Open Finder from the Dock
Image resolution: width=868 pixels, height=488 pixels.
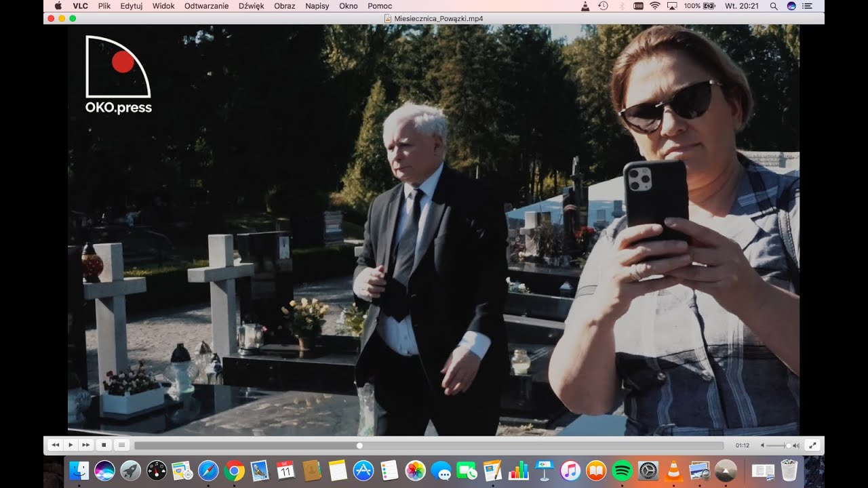pyautogui.click(x=79, y=470)
